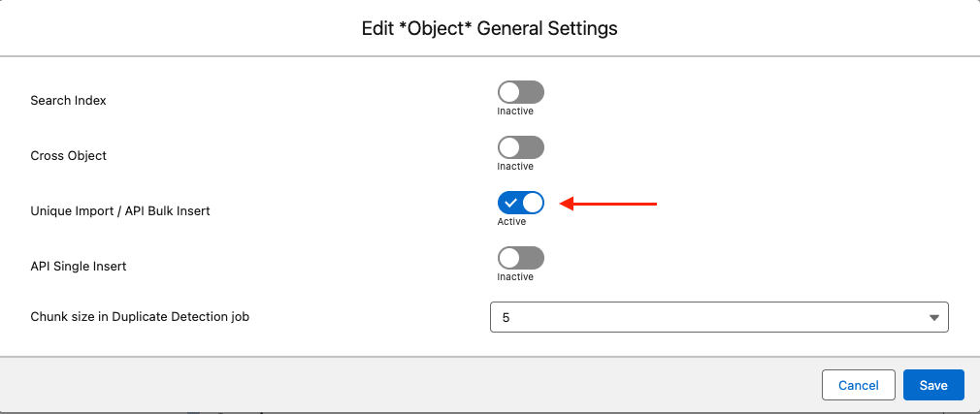The image size is (980, 414).
Task: Click the Edit Object General Settings title
Action: point(489,28)
